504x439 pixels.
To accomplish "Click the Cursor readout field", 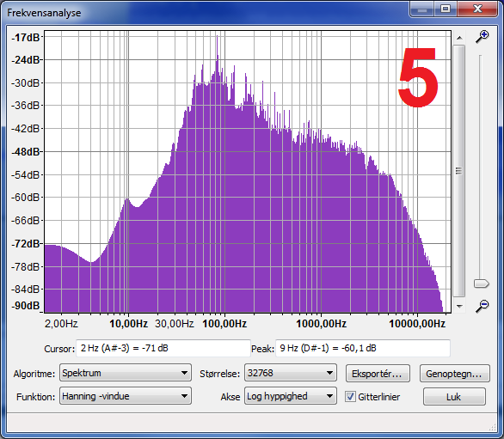I will [163, 348].
